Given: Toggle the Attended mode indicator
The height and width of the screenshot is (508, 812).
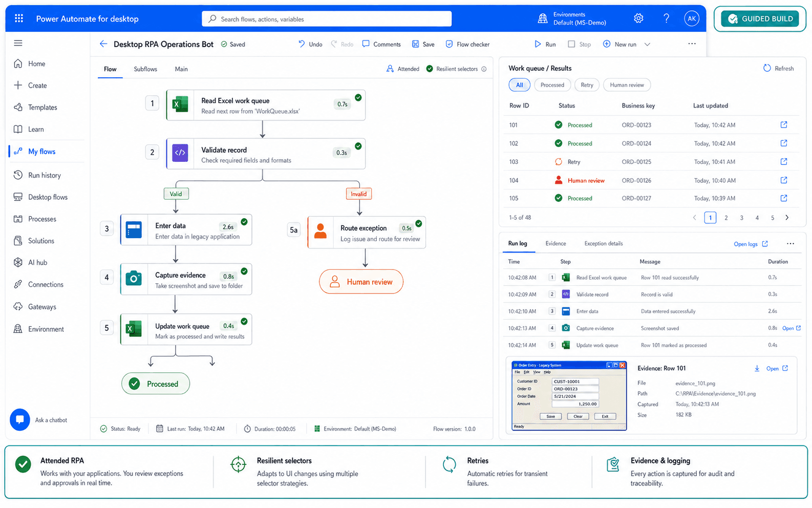Looking at the screenshot, I should point(402,69).
